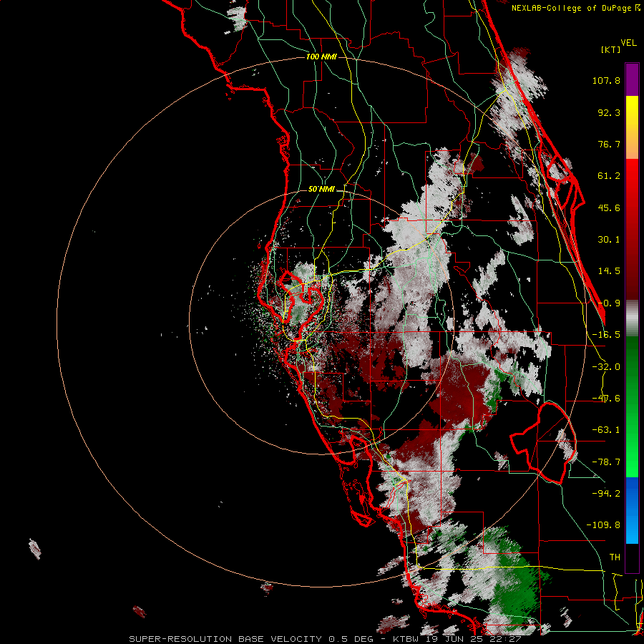Click the purple segment of the color bar
This screenshot has height=644, width=644.
point(632,79)
